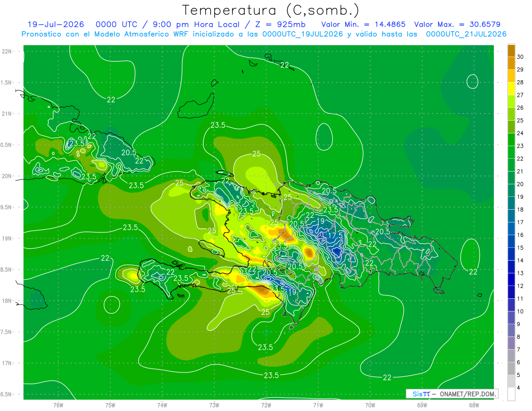The width and height of the screenshot is (532, 411).
Task: Click the legend value "10"
Action: click(x=520, y=311)
